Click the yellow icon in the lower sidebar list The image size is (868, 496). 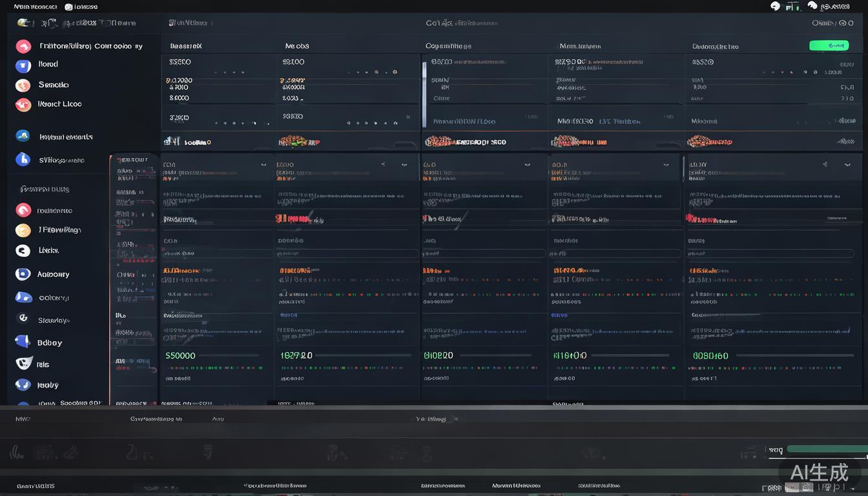click(x=23, y=231)
